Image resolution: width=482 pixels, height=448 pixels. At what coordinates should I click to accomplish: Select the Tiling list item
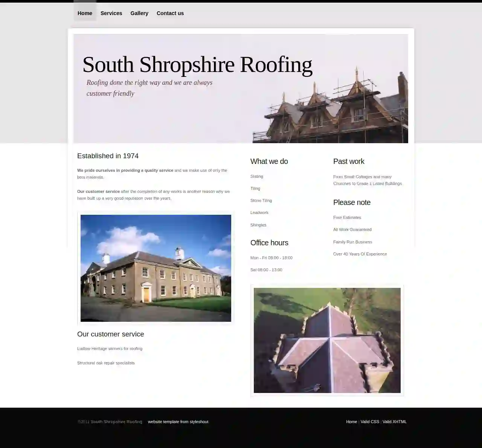255,188
